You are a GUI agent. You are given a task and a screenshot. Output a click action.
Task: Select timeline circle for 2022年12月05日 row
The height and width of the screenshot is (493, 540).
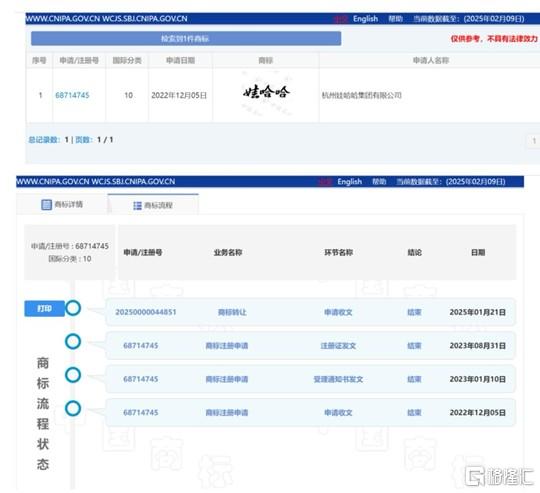pyautogui.click(x=73, y=408)
